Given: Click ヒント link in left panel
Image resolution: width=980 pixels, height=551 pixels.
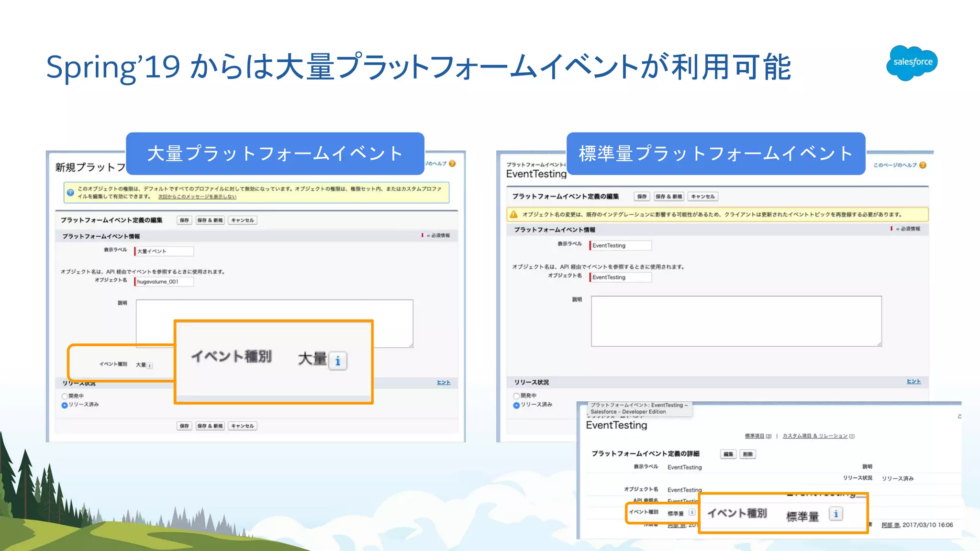Looking at the screenshot, I should (x=443, y=382).
